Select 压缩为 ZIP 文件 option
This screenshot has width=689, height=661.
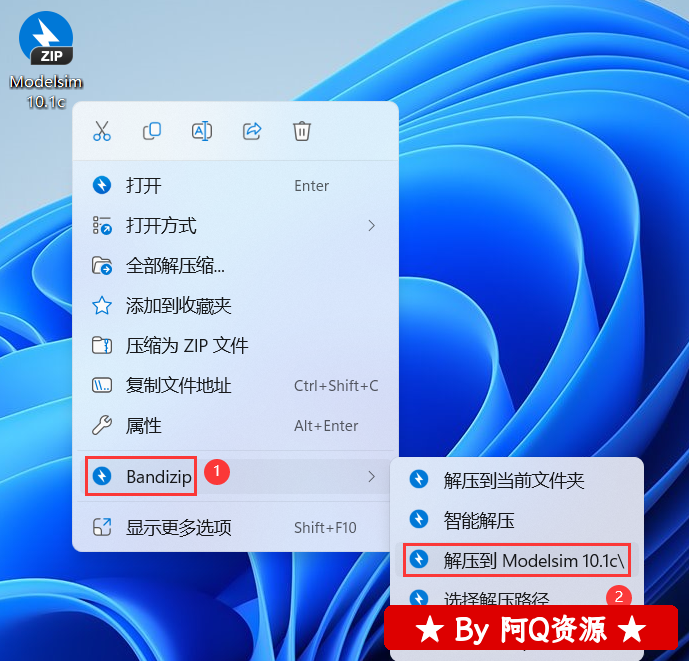[236, 345]
